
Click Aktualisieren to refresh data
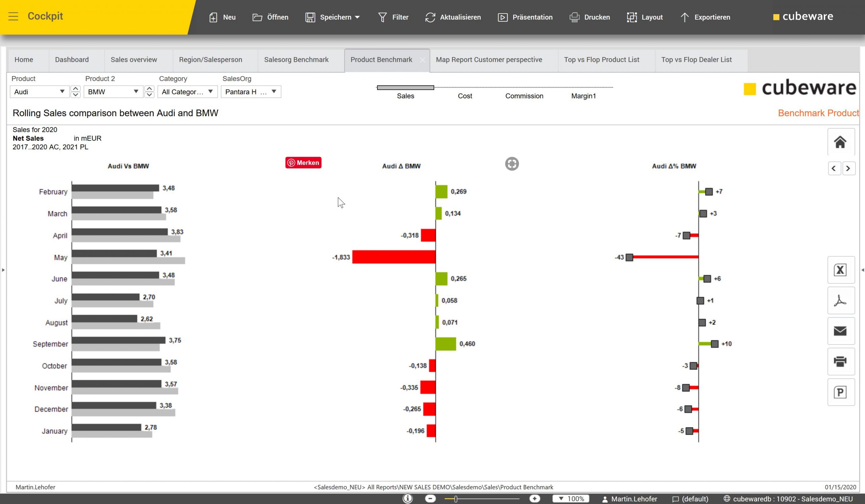(453, 17)
